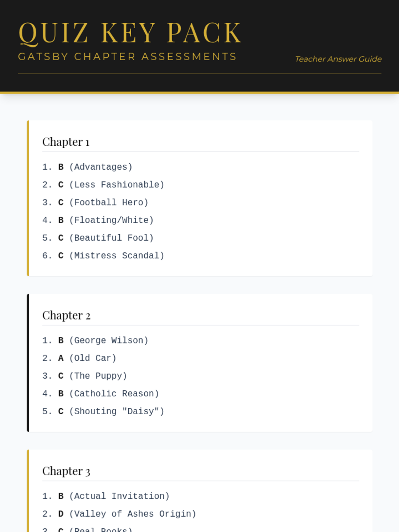Select the George Wilson answer

coord(95,340)
